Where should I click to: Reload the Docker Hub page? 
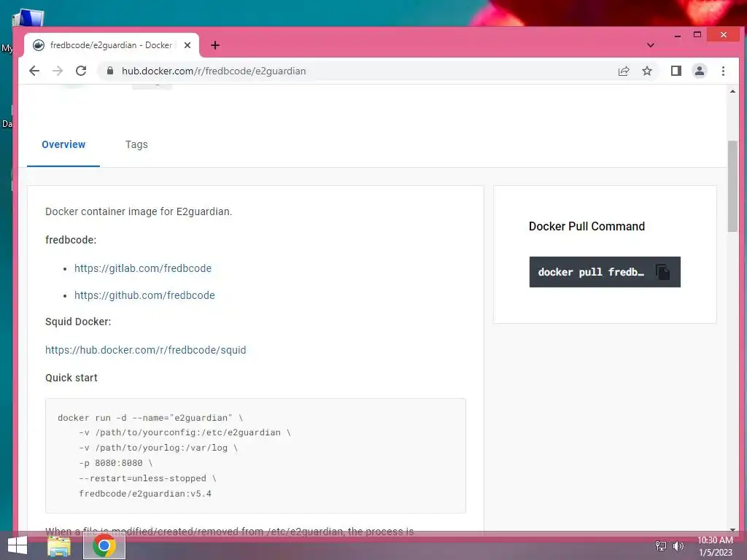pos(81,71)
